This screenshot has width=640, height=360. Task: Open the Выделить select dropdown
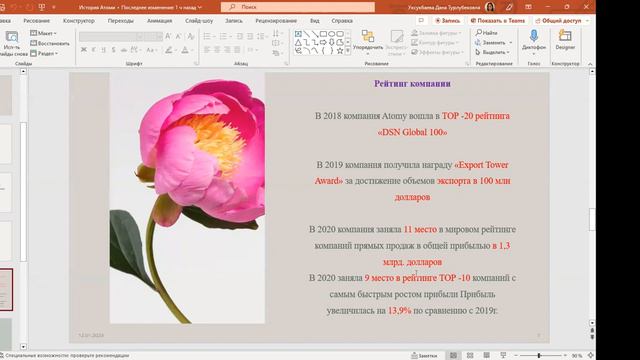pyautogui.click(x=492, y=52)
